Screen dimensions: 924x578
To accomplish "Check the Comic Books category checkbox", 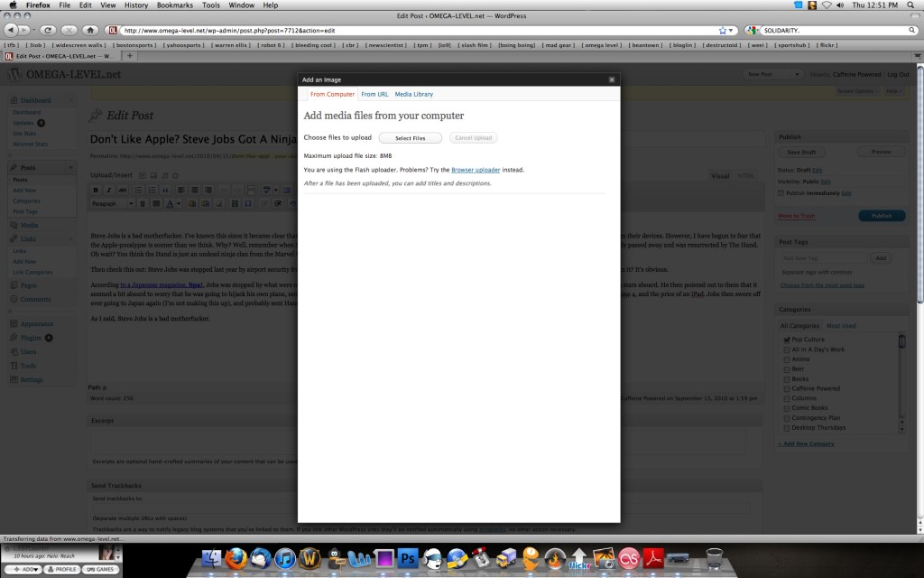I will [x=787, y=408].
